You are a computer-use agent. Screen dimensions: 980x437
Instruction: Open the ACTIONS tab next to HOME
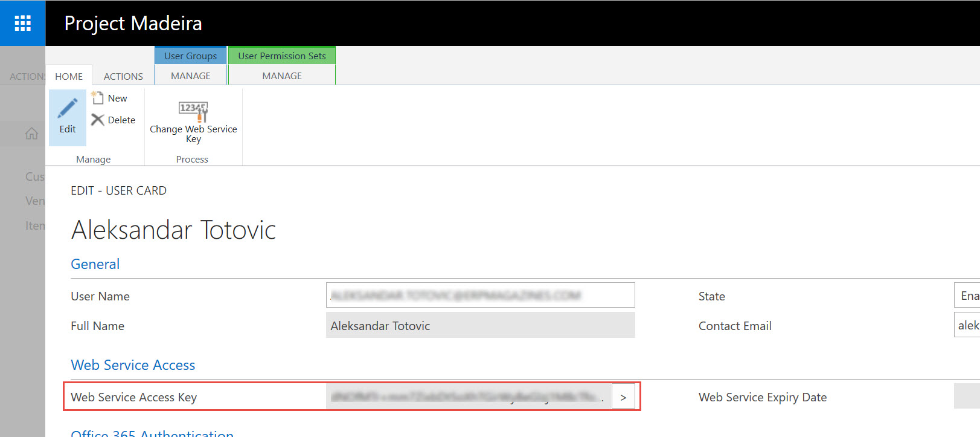[123, 76]
